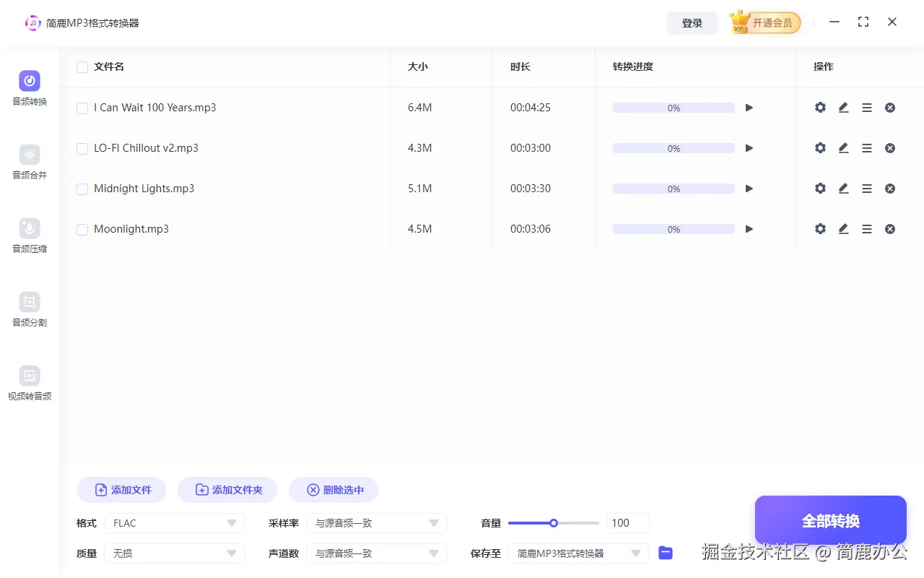Viewport: 924px width, 578px height.
Task: Click edit pencil for Moonlight.mp3
Action: point(843,229)
